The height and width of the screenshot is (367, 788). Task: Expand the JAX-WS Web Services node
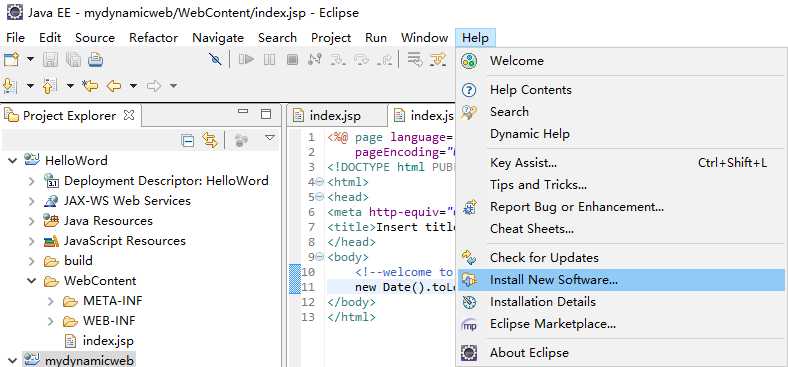[x=32, y=201]
